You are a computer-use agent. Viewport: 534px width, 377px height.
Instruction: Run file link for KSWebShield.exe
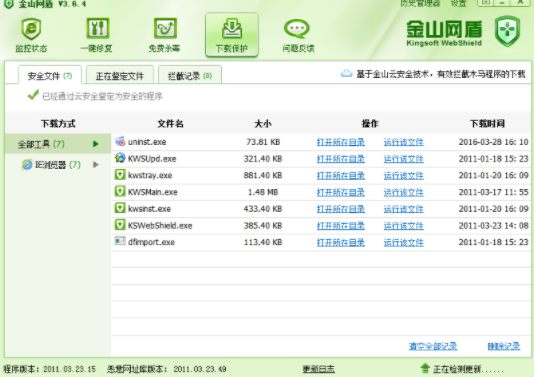tap(404, 225)
